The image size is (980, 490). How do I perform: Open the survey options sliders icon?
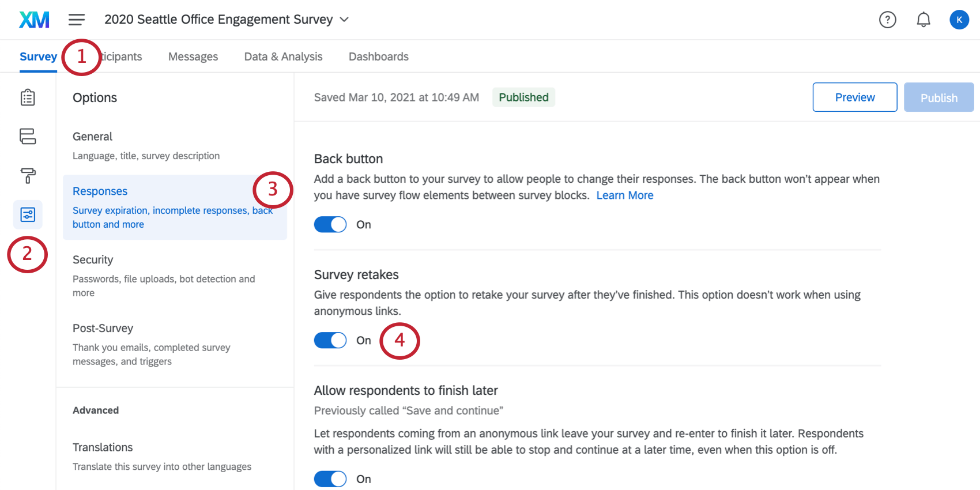pos(28,214)
